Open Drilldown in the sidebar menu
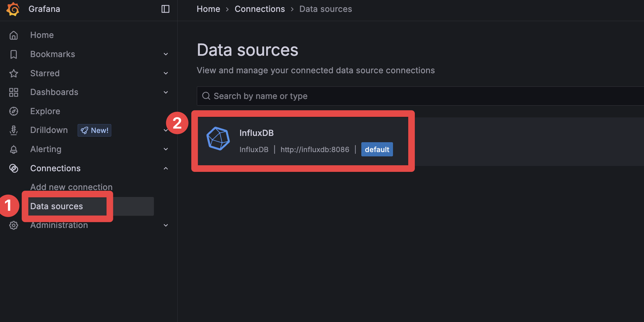This screenshot has height=322, width=644. pyautogui.click(x=49, y=130)
